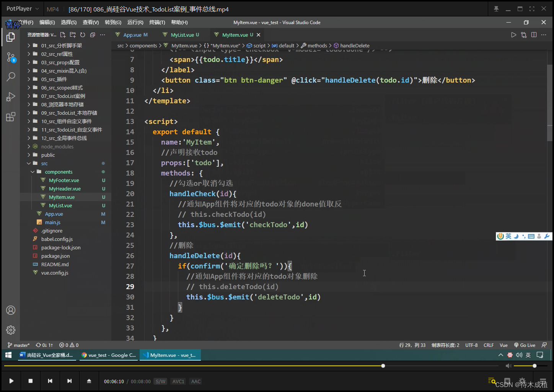Switch to App.vue editor tab

tap(132, 35)
